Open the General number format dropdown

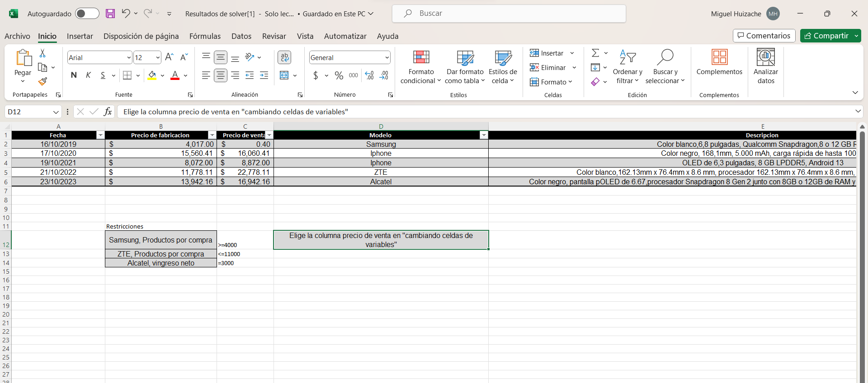click(387, 57)
